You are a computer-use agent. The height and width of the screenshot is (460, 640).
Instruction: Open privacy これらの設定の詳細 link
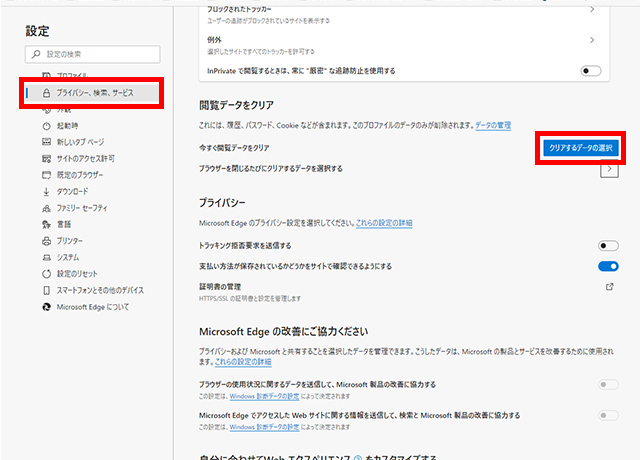384,223
